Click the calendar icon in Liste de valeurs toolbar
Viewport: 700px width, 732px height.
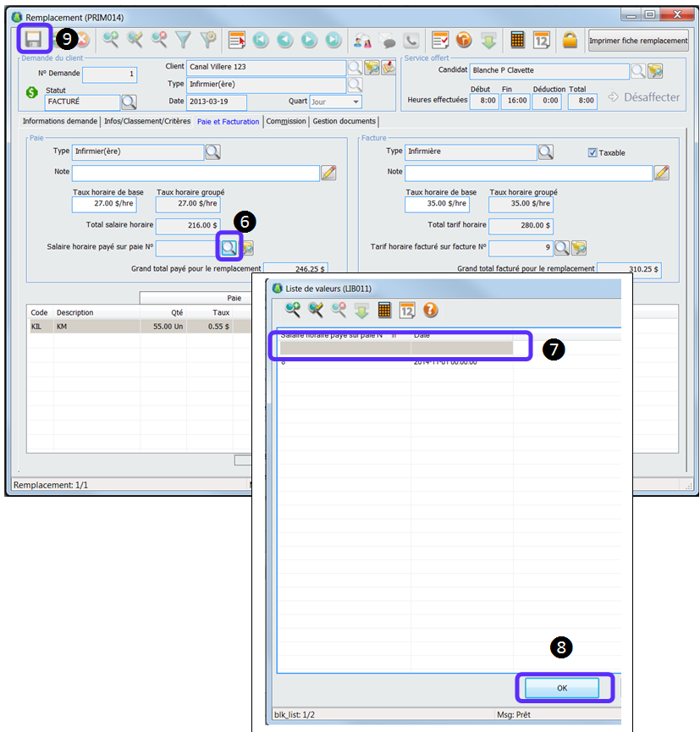407,310
